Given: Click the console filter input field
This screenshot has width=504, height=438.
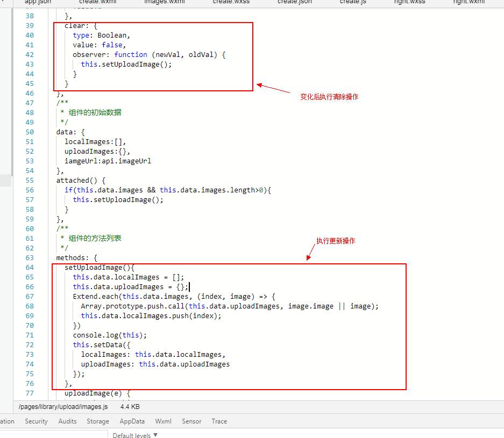Looking at the screenshot, I should [54, 435].
